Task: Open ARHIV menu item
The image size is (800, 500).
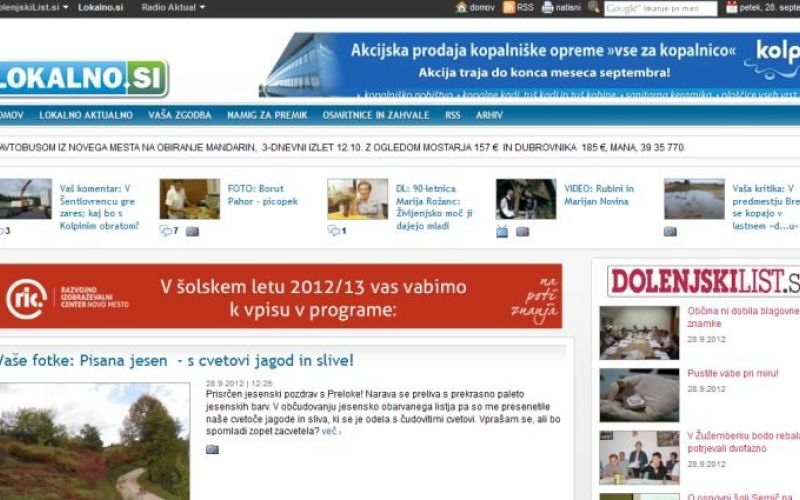Action: pos(489,115)
